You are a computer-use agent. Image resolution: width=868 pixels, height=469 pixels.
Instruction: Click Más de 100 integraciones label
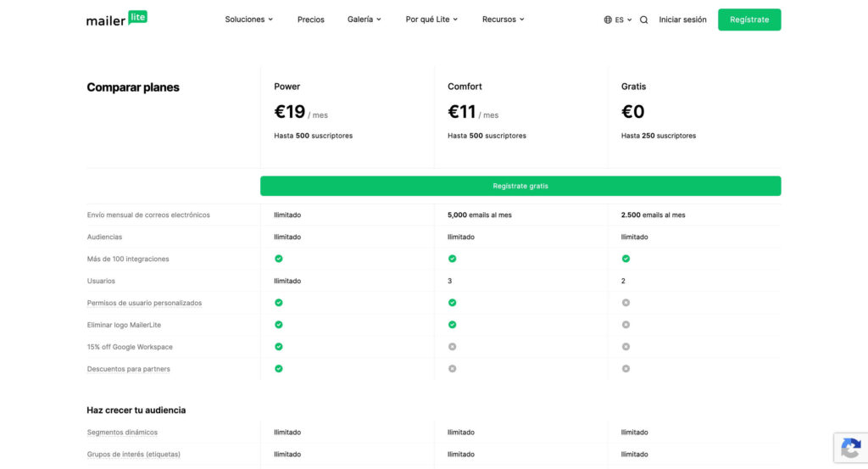point(128,260)
